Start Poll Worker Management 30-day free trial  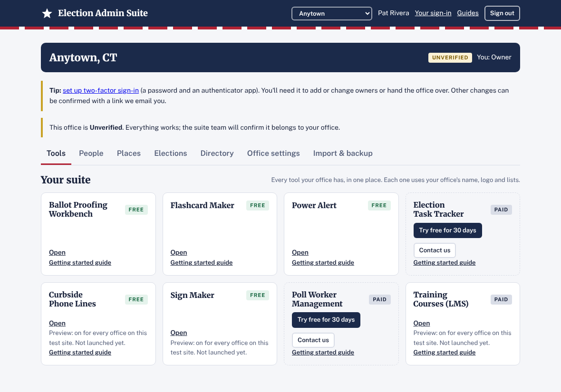326,320
